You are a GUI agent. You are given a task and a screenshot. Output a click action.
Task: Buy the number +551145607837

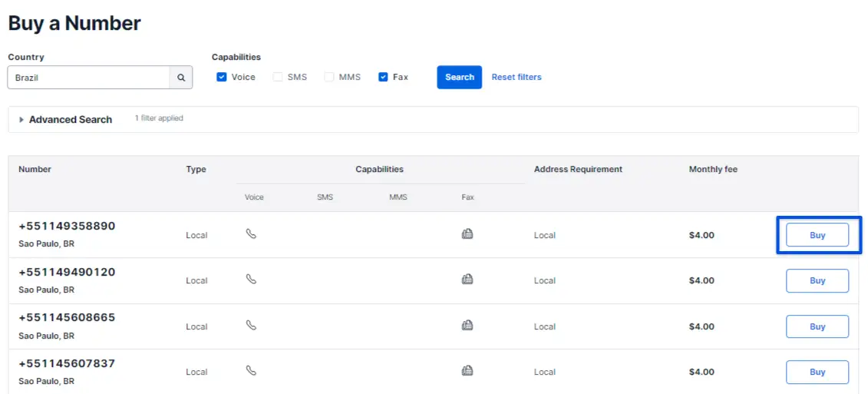[817, 372]
